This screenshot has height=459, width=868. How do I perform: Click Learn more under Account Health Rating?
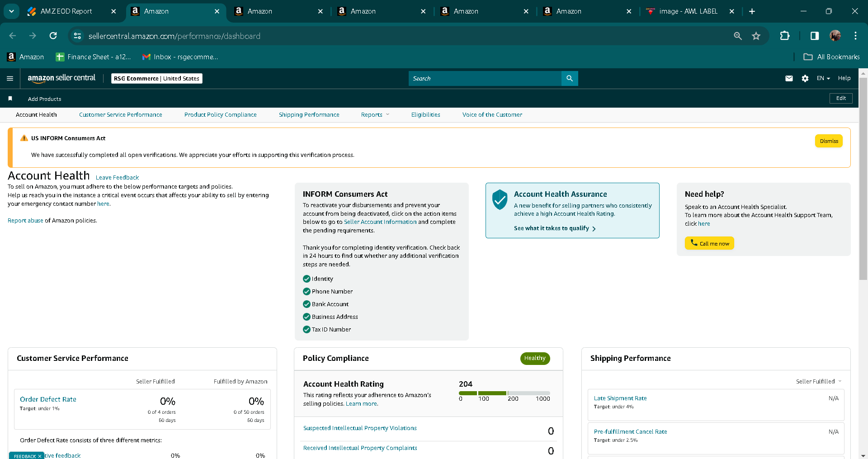coord(362,404)
